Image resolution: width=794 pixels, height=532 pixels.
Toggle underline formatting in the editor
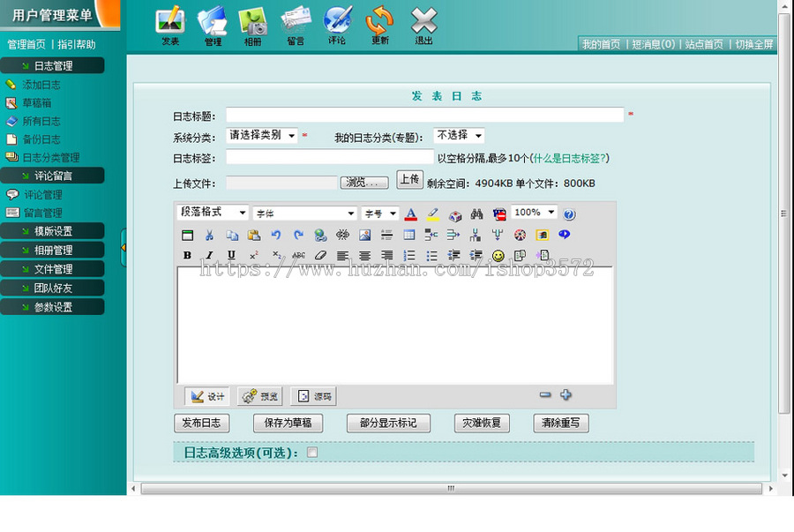pyautogui.click(x=230, y=255)
